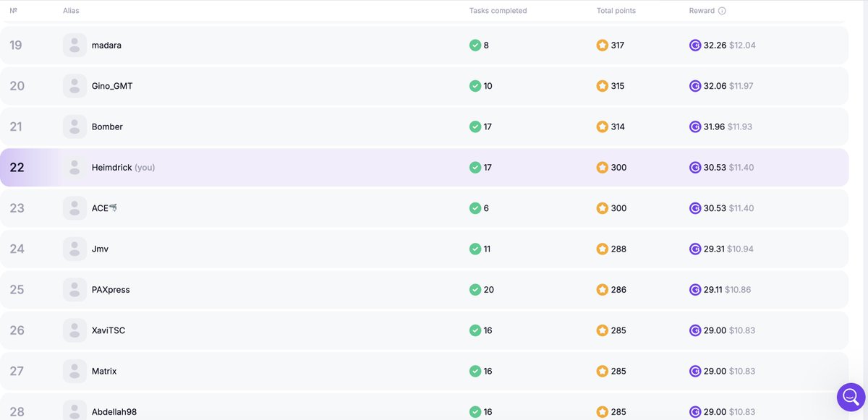
Task: Click the orange star icon in Bomber's row
Action: 603,127
